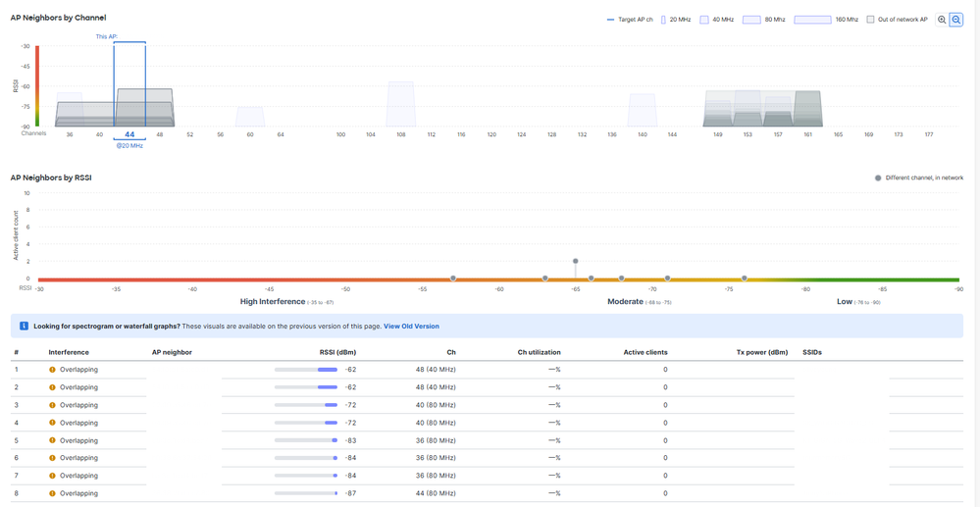The image size is (980, 507).
Task: Click the RSSI bar in row 5
Action: click(306, 440)
